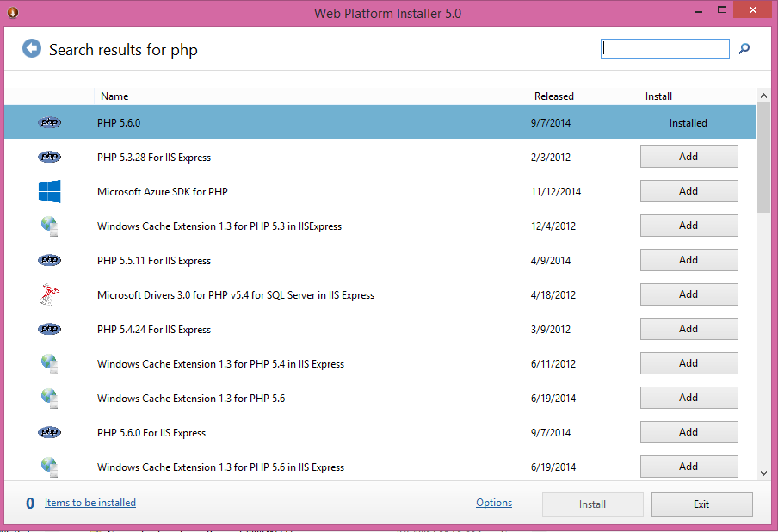This screenshot has height=532, width=778.
Task: Open the Items to be installed link
Action: click(x=90, y=503)
